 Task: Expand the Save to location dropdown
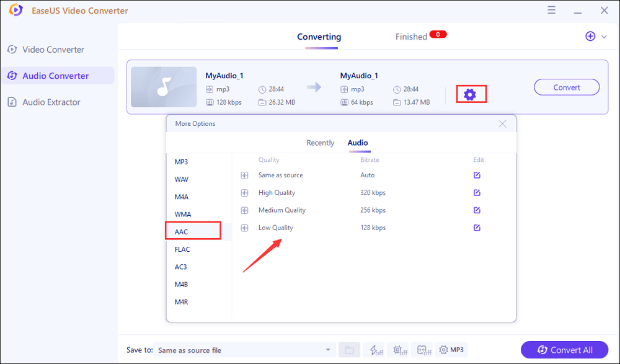point(328,350)
